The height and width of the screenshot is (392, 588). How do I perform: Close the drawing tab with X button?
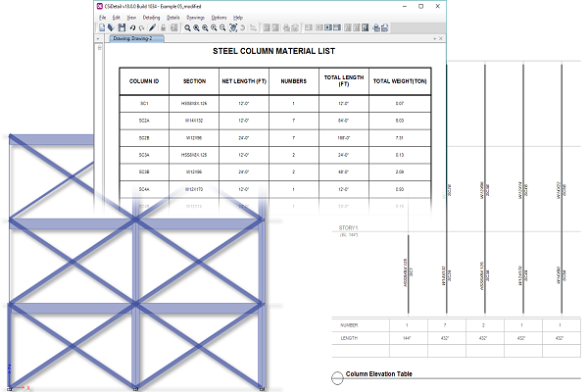pos(438,38)
